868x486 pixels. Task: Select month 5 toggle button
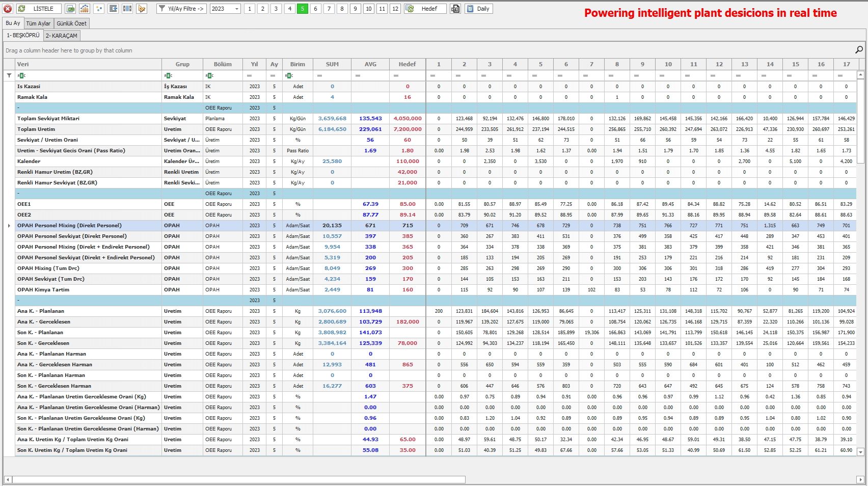pyautogui.click(x=303, y=9)
